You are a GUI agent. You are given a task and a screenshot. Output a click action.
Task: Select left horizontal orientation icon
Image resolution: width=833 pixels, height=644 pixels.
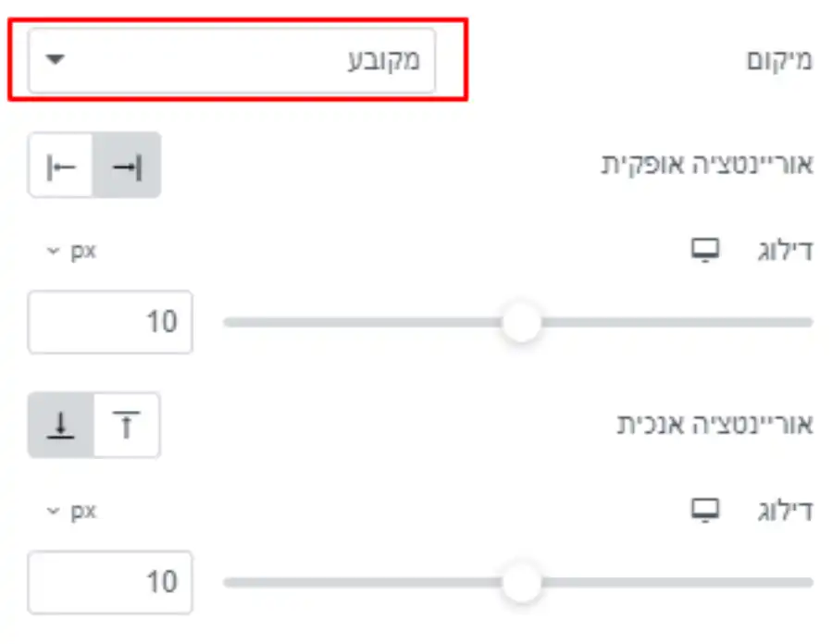click(x=60, y=165)
